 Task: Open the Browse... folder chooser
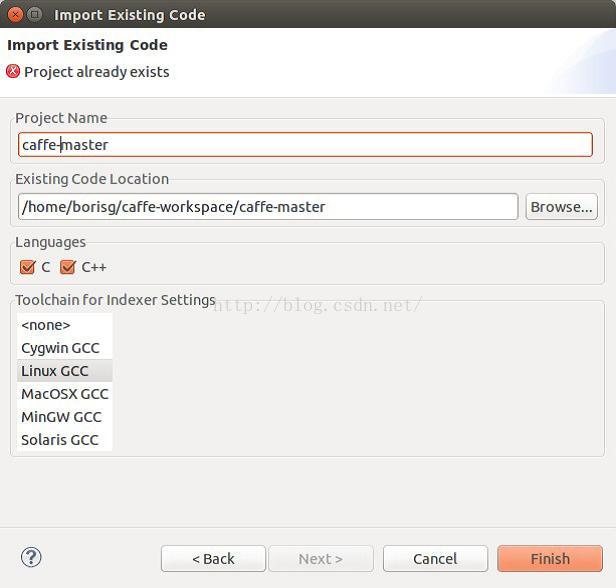pos(561,207)
